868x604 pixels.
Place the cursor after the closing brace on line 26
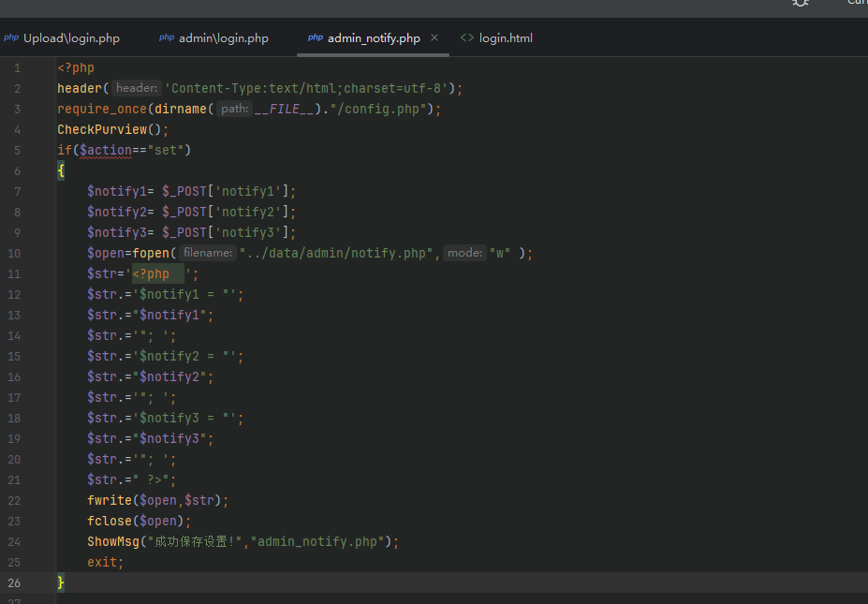click(67, 582)
